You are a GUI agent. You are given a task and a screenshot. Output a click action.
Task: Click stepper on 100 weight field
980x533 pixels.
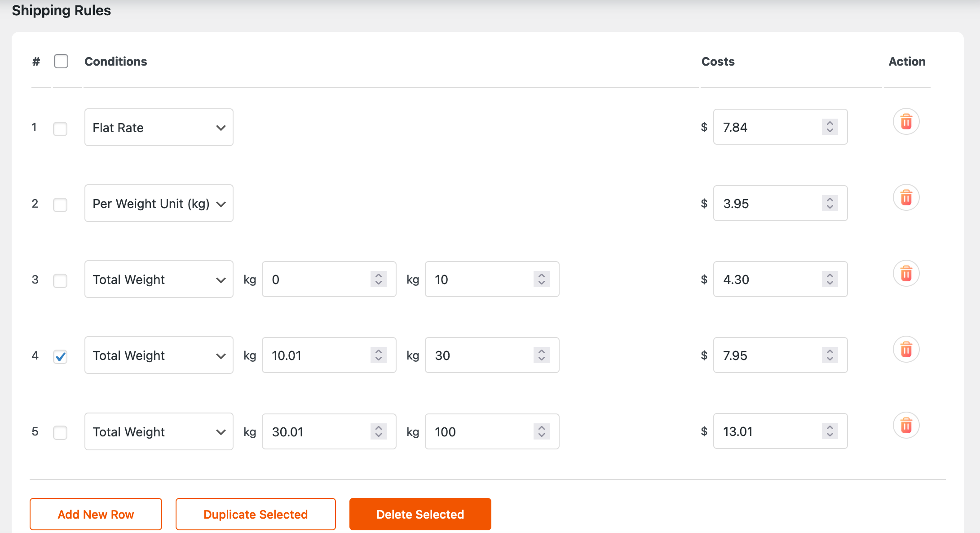(x=542, y=431)
